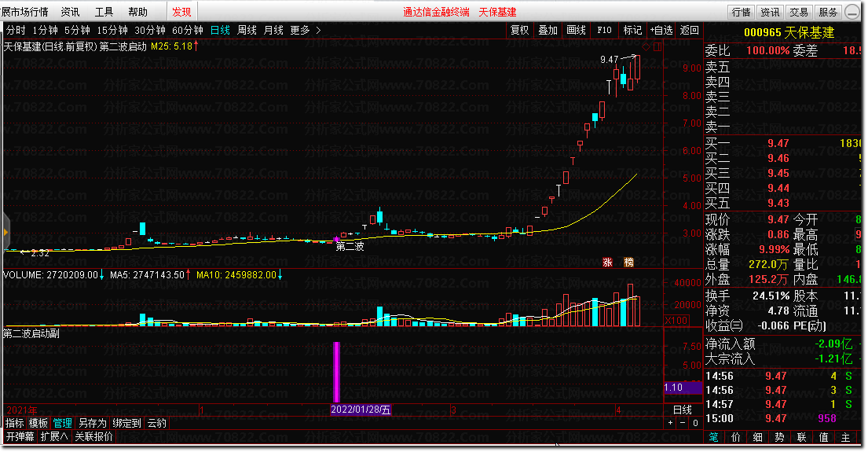Open the 发现 tab in the menu bar
Screen dimensions: 868x452
181,12
